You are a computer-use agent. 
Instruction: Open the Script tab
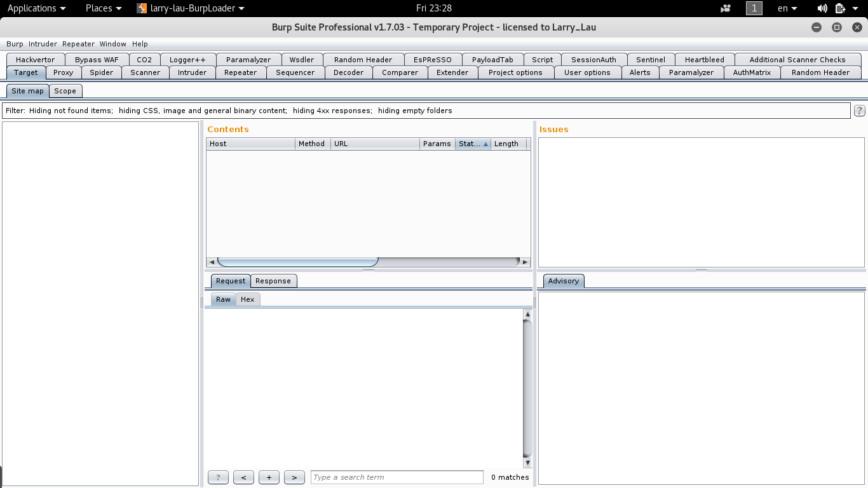tap(543, 60)
